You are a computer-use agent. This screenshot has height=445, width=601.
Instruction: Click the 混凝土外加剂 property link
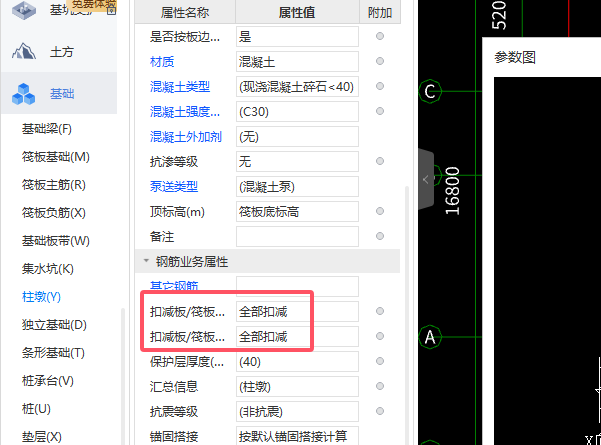(186, 136)
